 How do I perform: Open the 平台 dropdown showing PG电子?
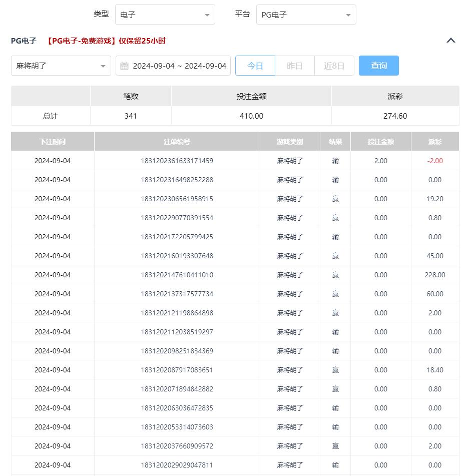[306, 15]
